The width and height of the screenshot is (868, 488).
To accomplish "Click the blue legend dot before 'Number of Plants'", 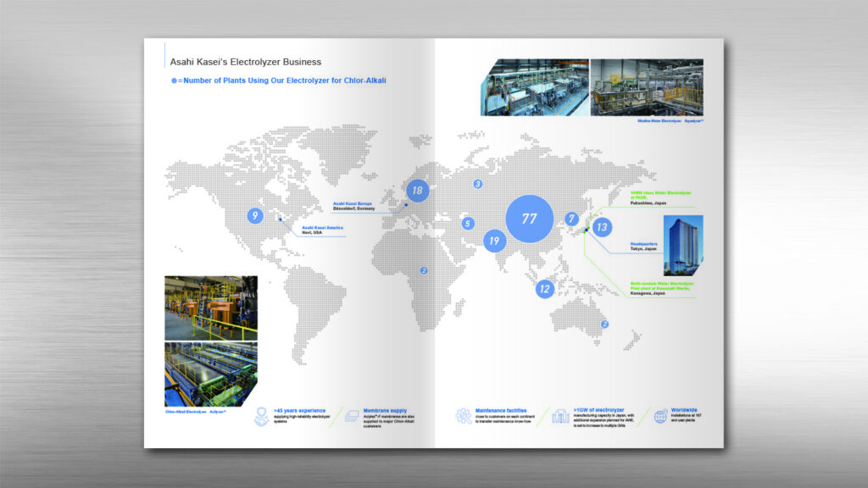I will [175, 80].
